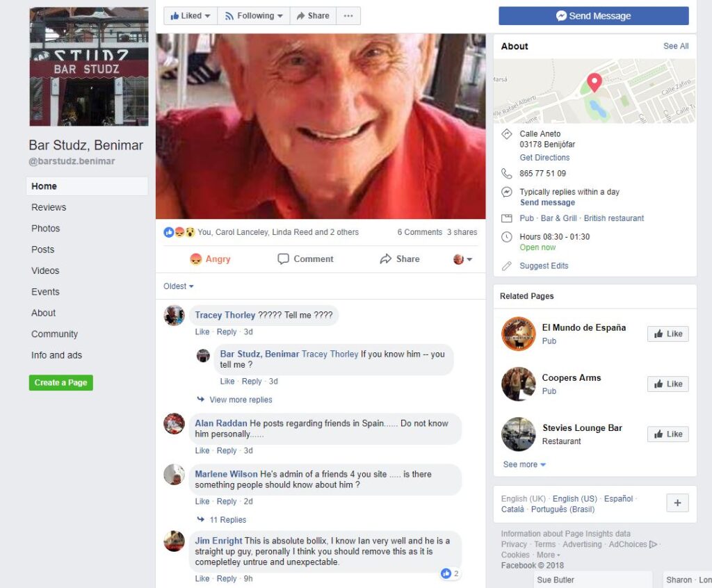Image resolution: width=712 pixels, height=588 pixels.
Task: Expand the Oldest comment sort dropdown
Action: (x=179, y=286)
